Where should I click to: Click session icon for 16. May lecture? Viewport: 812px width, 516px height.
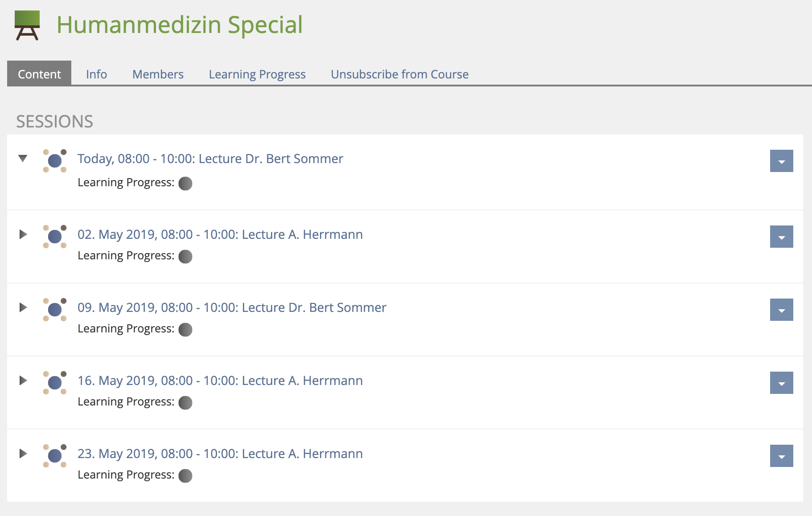coord(55,382)
